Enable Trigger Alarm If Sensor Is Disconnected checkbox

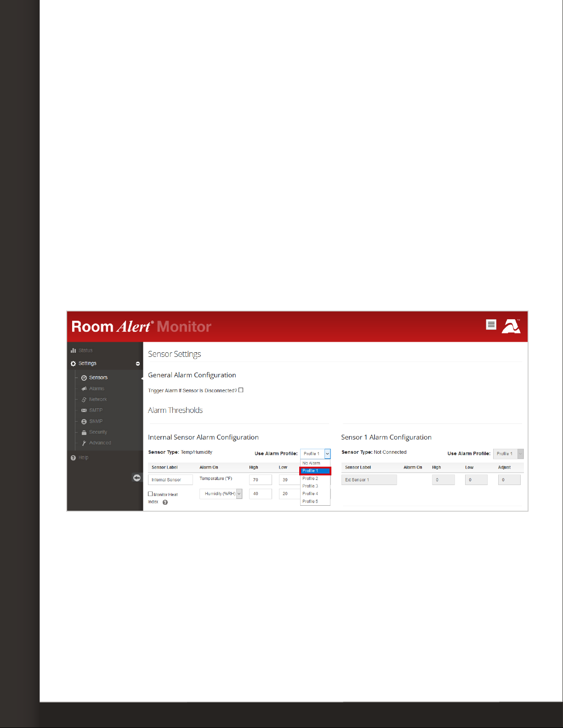pos(241,390)
